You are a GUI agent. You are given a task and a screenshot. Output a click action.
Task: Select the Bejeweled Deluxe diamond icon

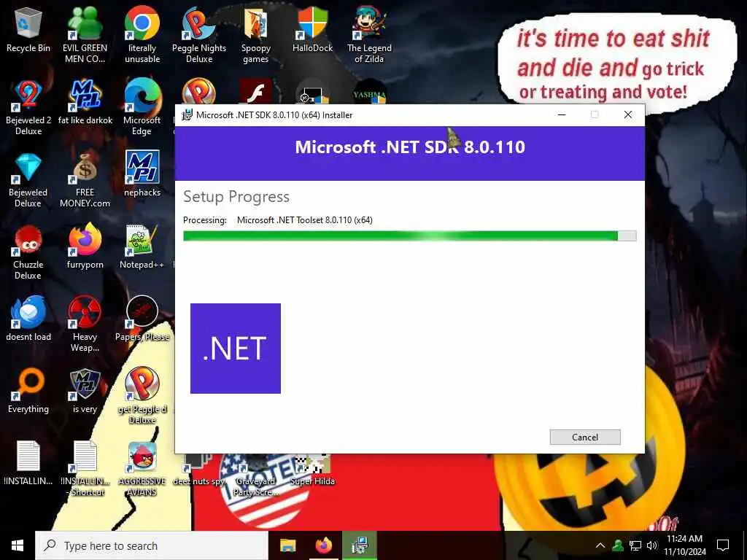28,180
